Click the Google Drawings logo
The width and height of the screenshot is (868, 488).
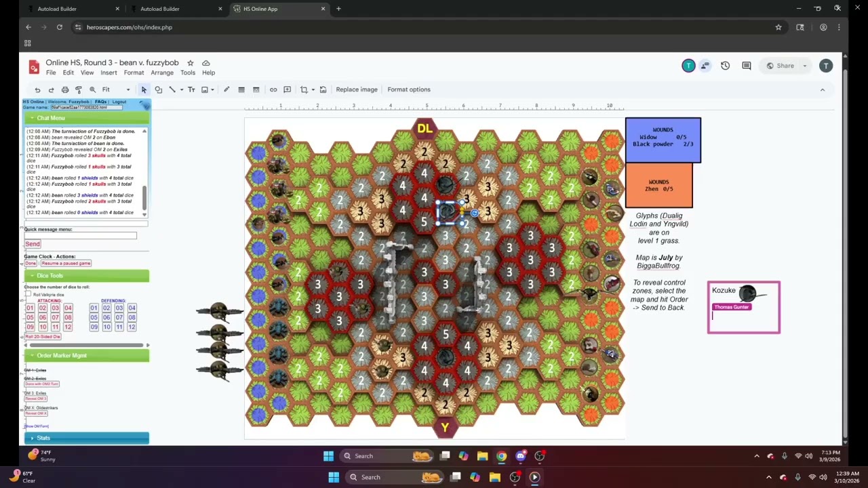pos(34,67)
